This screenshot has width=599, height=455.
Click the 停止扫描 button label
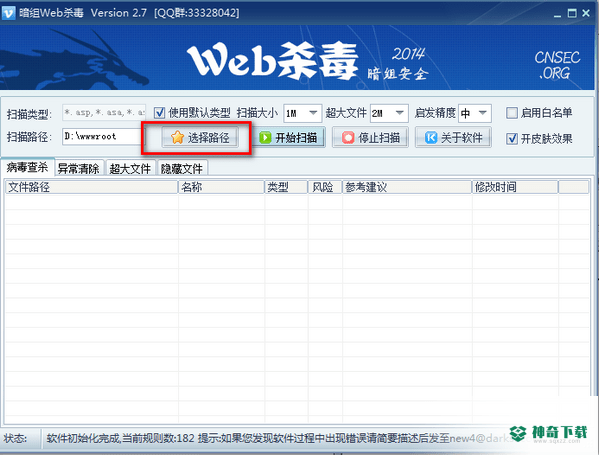point(379,138)
